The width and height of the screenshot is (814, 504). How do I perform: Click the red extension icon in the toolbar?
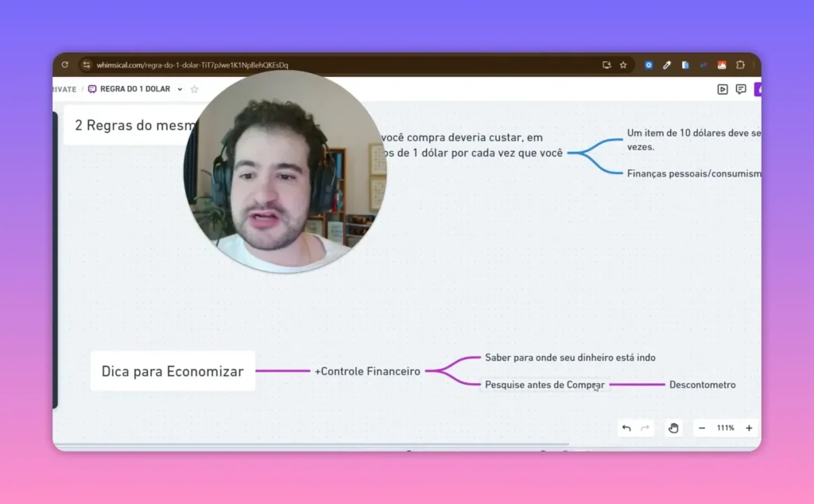pos(722,64)
